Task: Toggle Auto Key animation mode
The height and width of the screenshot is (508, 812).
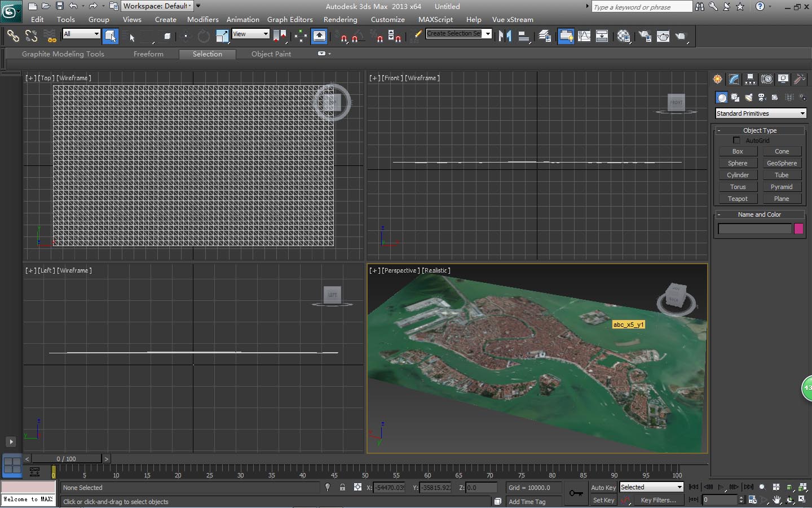Action: click(x=603, y=487)
